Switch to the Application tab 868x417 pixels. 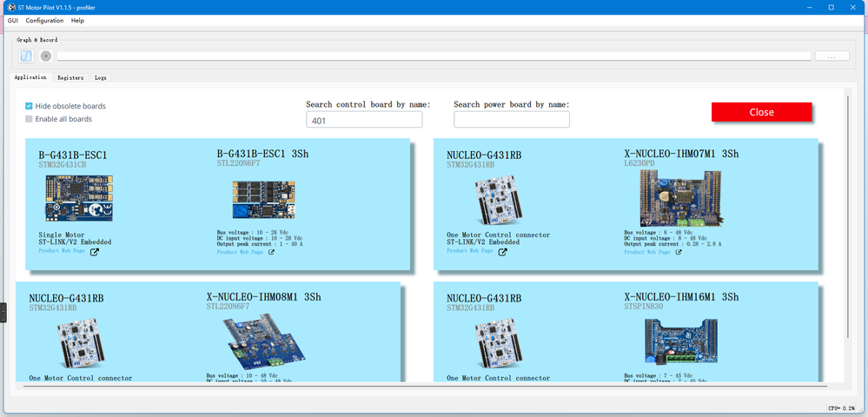tap(30, 77)
